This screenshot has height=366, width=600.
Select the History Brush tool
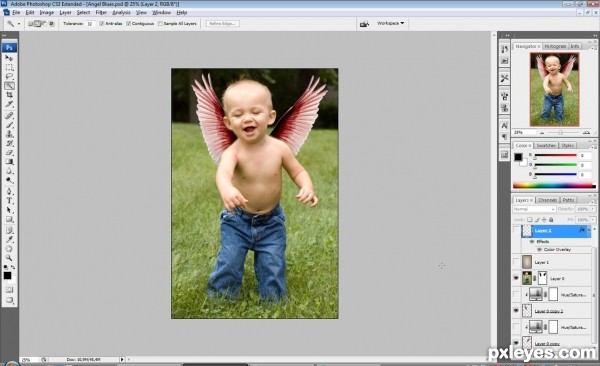[9, 143]
